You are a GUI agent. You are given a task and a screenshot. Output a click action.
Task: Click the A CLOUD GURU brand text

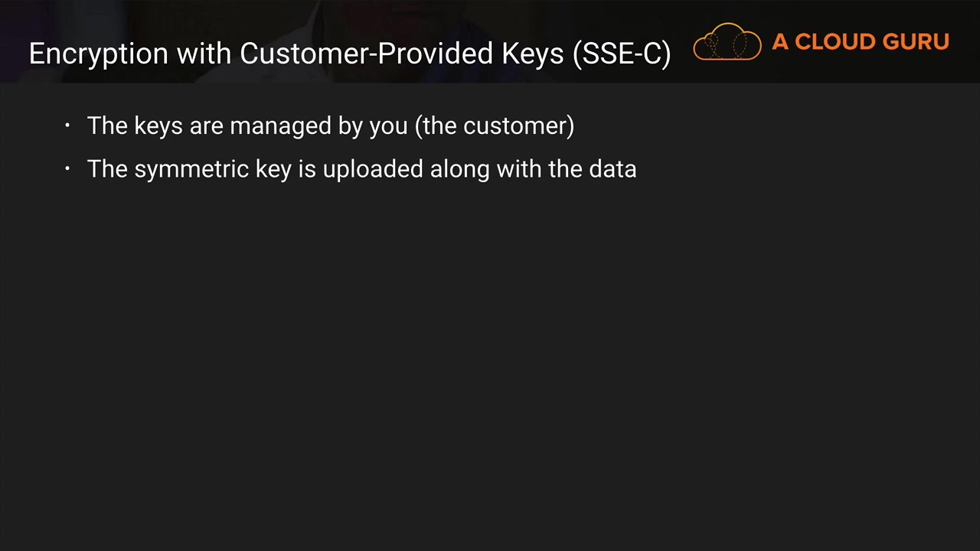pyautogui.click(x=860, y=42)
